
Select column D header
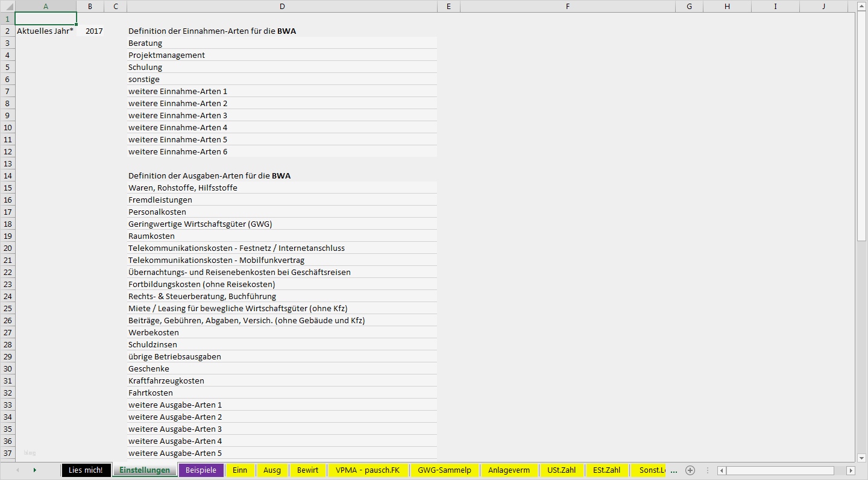click(x=282, y=6)
